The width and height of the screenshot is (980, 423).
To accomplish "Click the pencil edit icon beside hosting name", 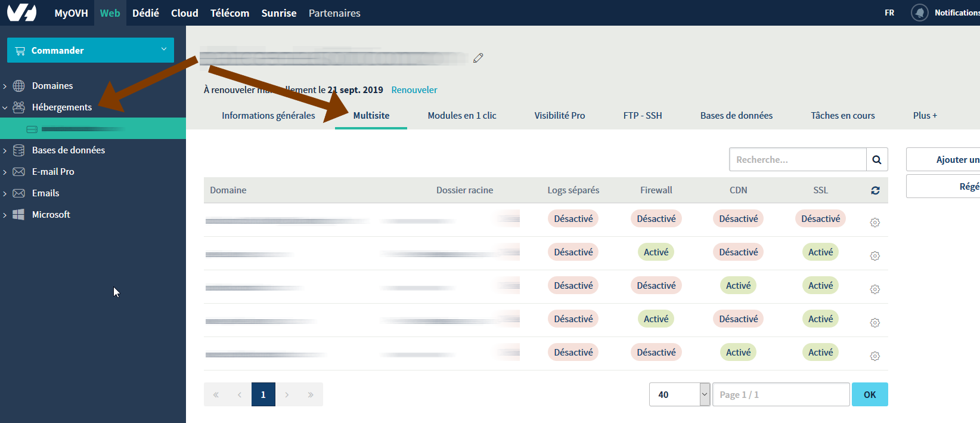I will 478,58.
